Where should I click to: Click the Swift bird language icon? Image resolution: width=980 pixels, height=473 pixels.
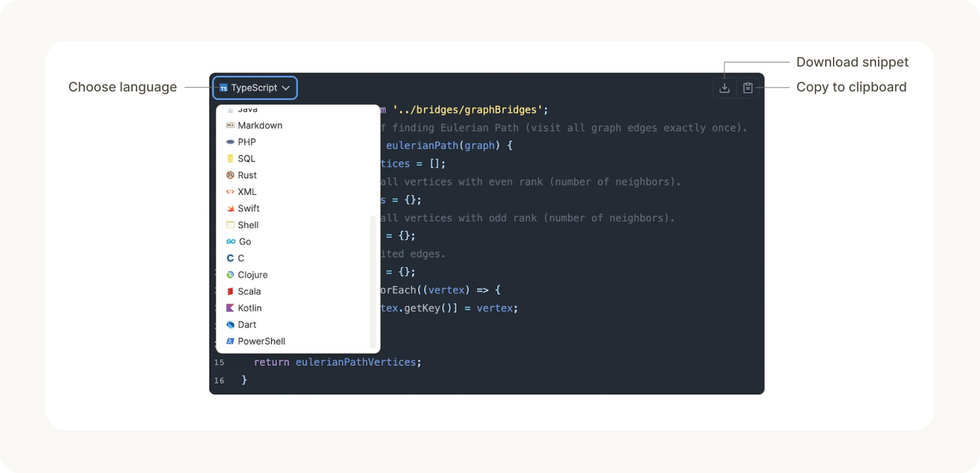(231, 208)
